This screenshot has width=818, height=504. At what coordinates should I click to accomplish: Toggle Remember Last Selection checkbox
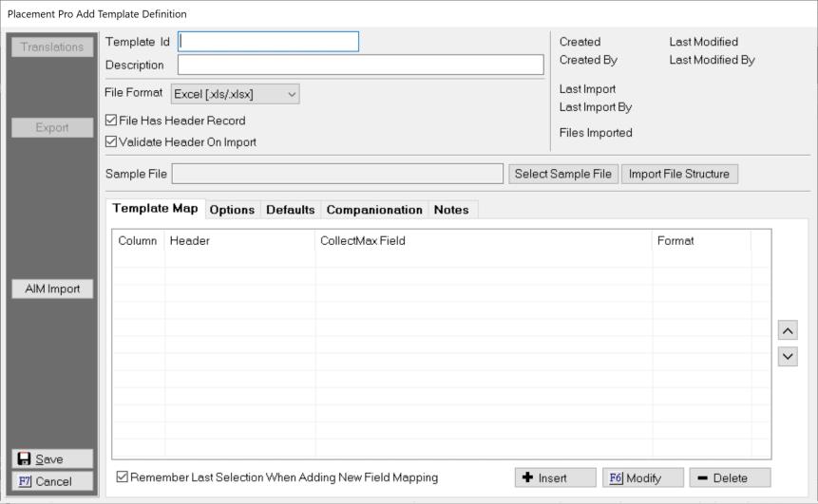122,477
